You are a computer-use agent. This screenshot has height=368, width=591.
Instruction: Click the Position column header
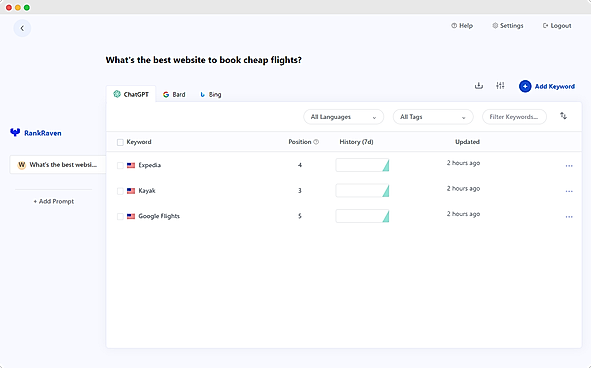(x=300, y=142)
